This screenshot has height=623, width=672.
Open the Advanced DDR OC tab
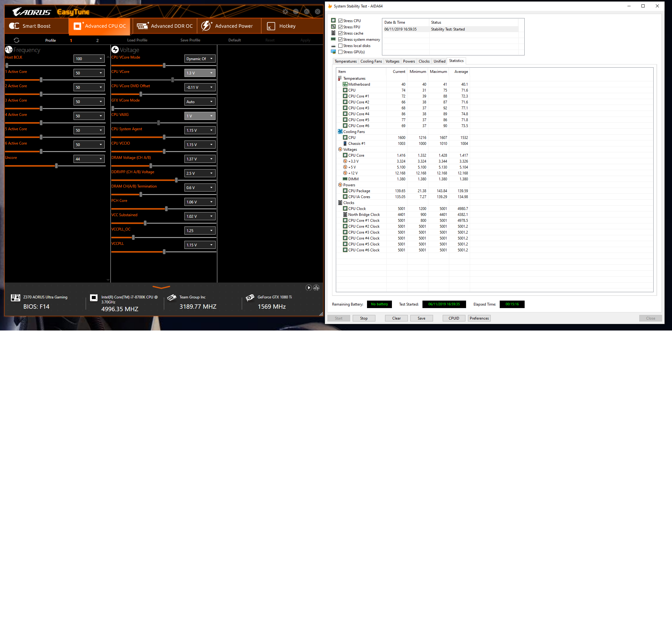(x=165, y=26)
